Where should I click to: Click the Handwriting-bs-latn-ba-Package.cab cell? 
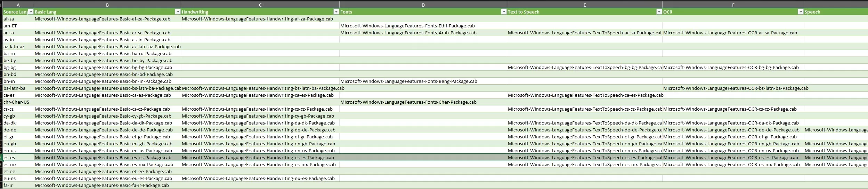(260, 88)
